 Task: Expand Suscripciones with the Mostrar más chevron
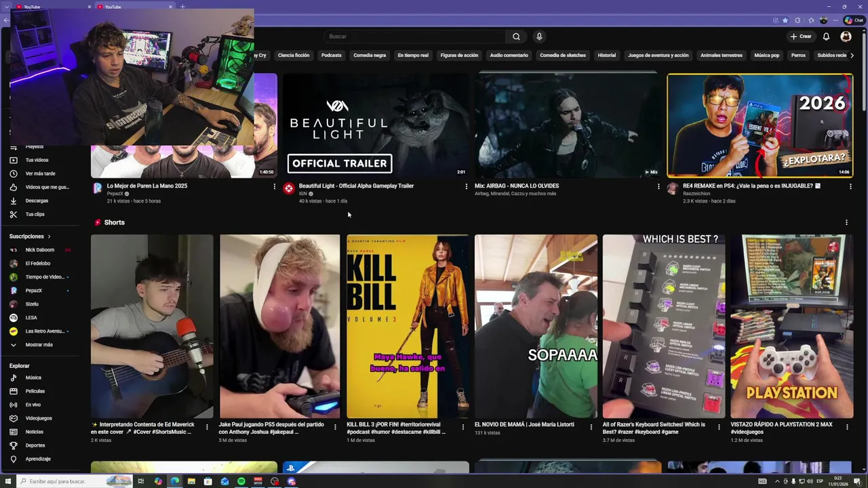(13, 345)
